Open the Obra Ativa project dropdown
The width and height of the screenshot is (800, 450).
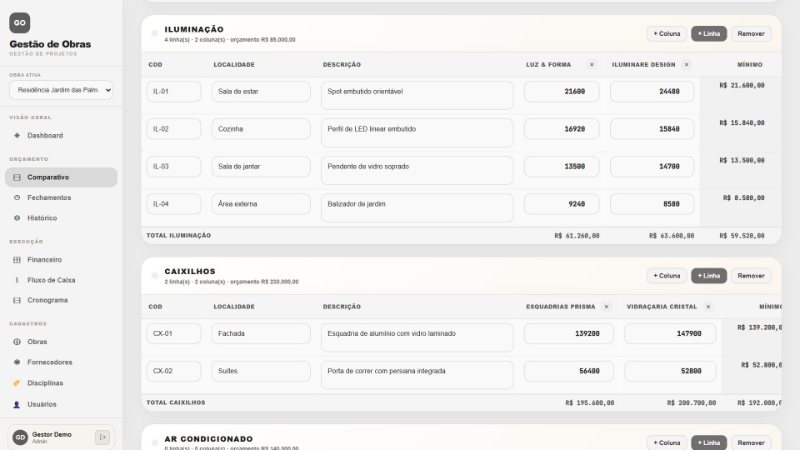[x=61, y=90]
